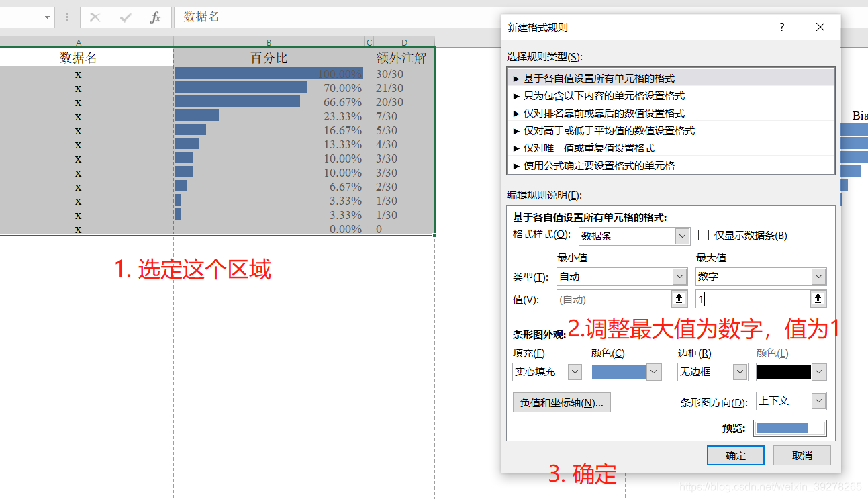Viewport: 868px width, 499px height.
Task: Open the Name Box dropdown arrow
Action: [x=46, y=17]
